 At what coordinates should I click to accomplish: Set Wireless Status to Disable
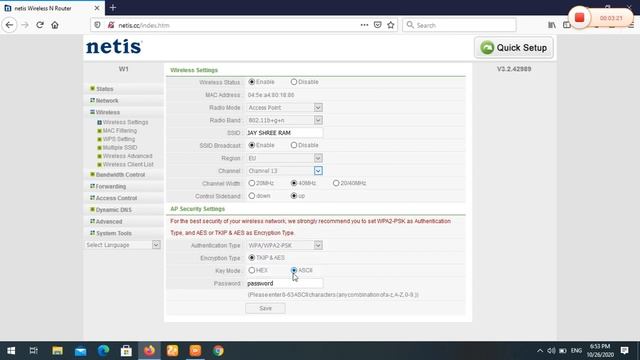[x=293, y=82]
